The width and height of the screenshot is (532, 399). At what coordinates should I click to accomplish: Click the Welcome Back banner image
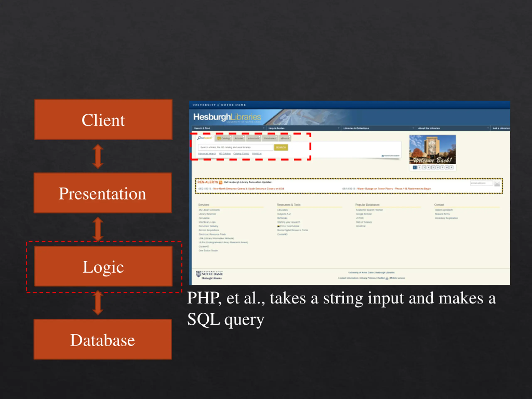432,150
